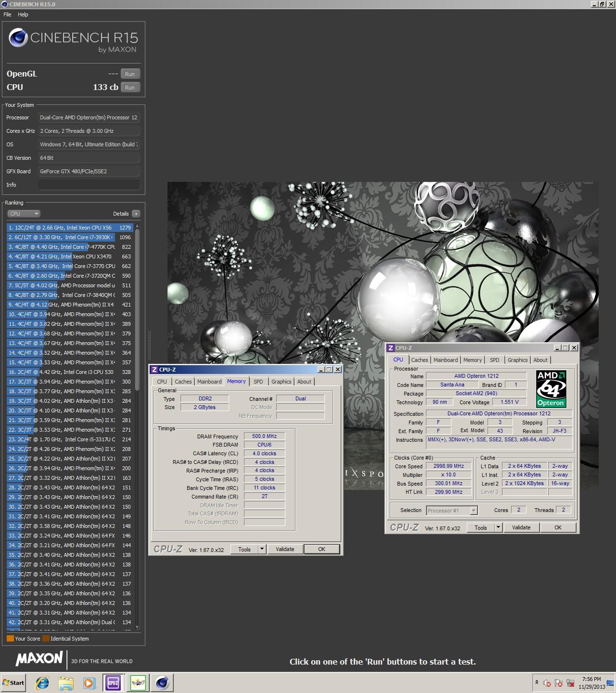The width and height of the screenshot is (616, 693).
Task: Click the Processor field in Your System
Action: coord(89,117)
